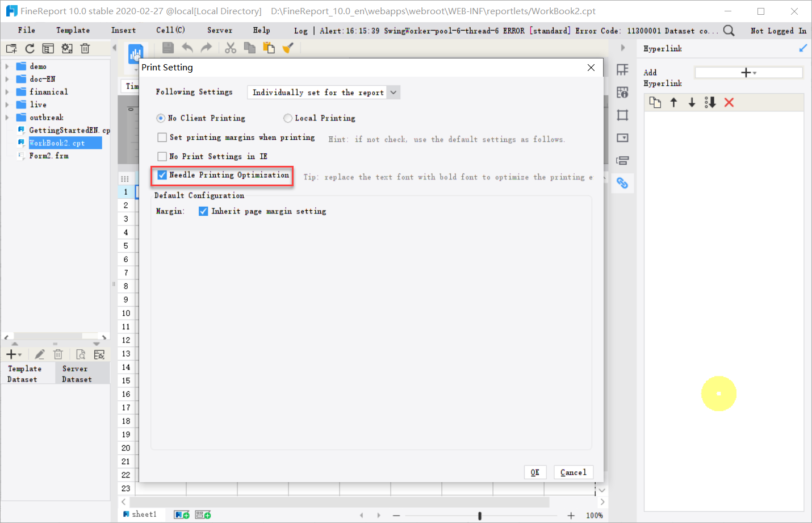Click the OK button in Print Setting

click(x=534, y=472)
